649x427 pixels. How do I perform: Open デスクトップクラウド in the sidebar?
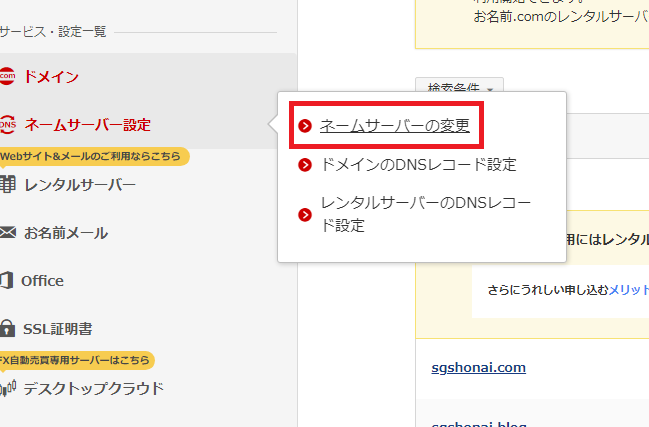[x=94, y=389]
